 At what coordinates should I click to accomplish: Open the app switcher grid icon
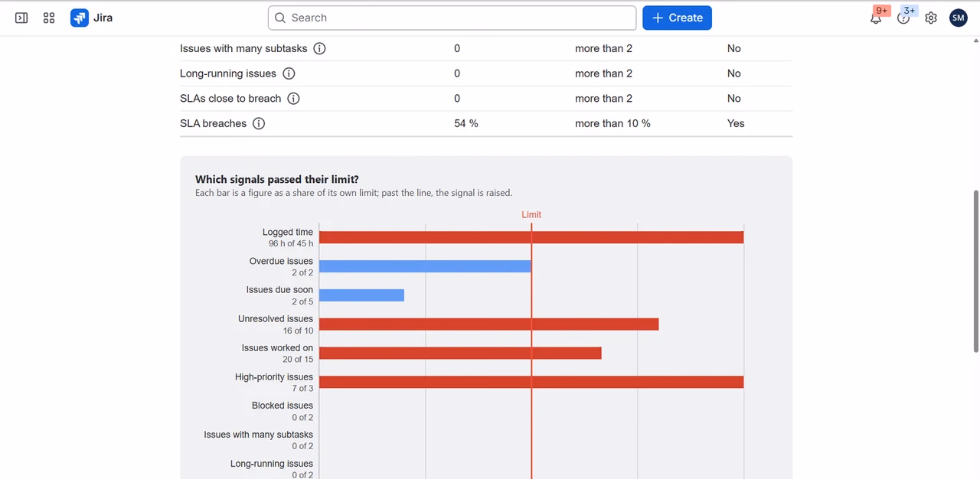tap(49, 18)
